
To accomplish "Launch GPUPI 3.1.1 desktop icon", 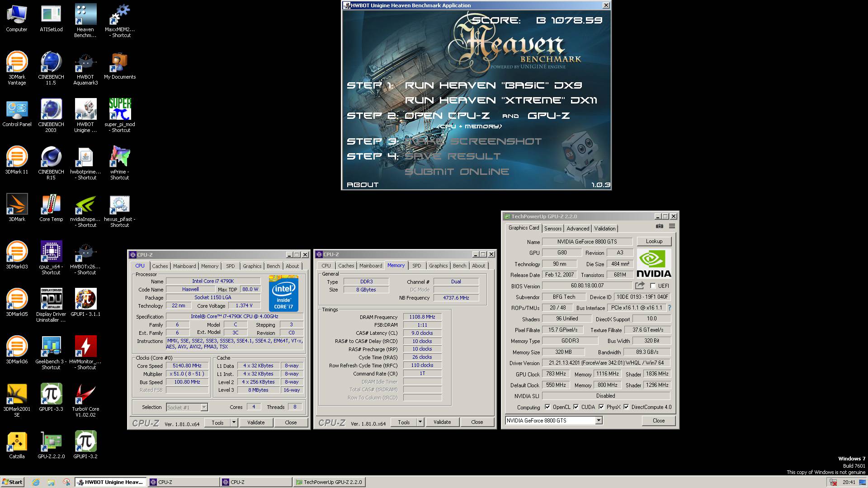I will [x=85, y=303].
